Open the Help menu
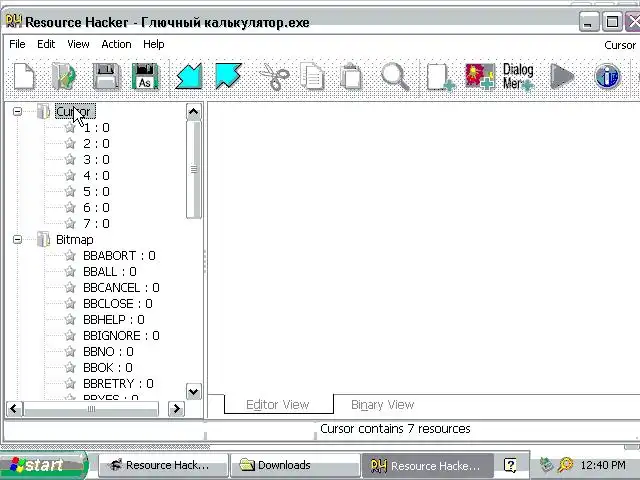This screenshot has height=480, width=640. [x=154, y=44]
